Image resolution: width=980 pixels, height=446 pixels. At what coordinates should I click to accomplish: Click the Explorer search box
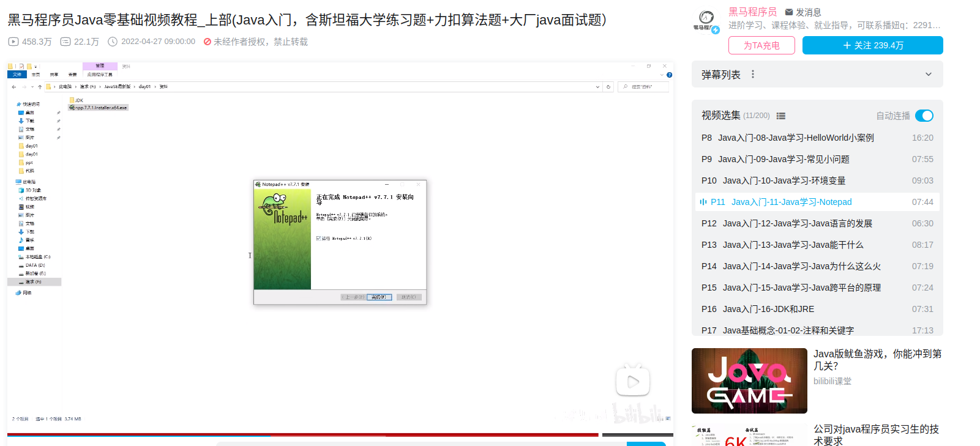coord(642,87)
